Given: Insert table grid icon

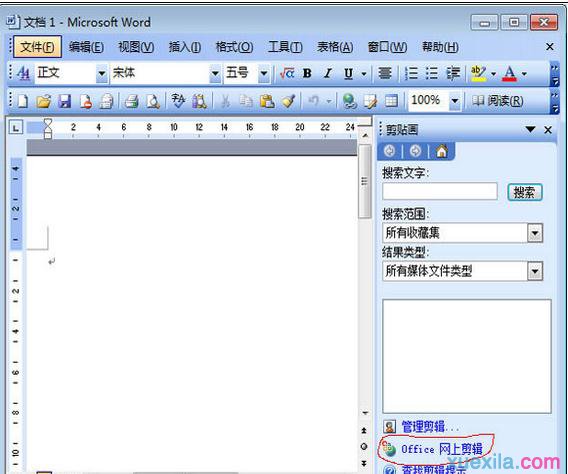Looking at the screenshot, I should (391, 101).
